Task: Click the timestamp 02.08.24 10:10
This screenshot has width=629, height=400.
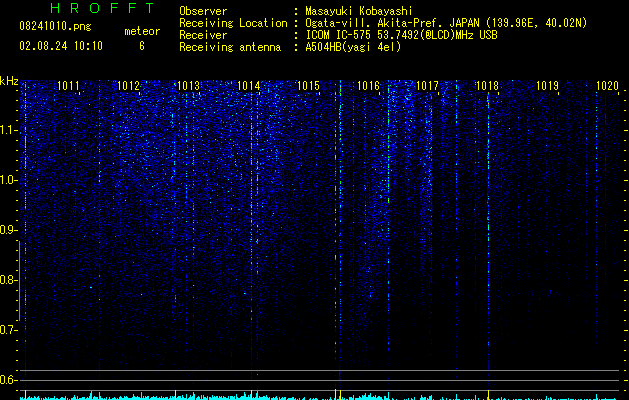Action: click(61, 46)
